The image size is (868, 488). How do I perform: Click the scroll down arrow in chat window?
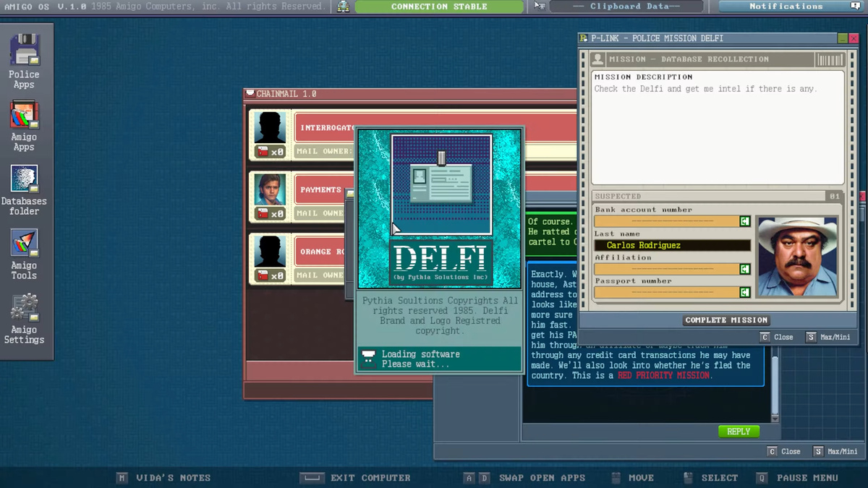[775, 419]
